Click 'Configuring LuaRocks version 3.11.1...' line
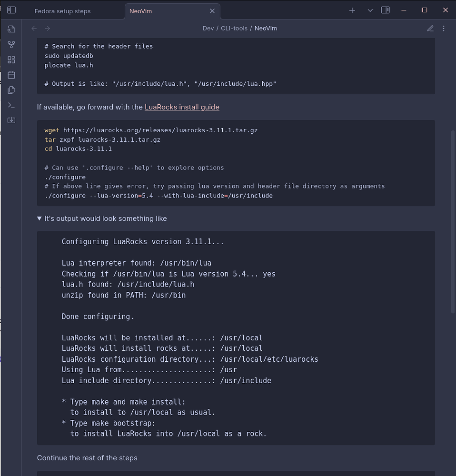456x476 pixels. [x=143, y=242]
